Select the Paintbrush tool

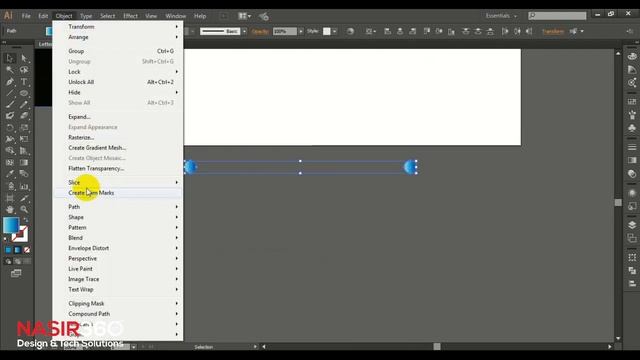click(10, 104)
